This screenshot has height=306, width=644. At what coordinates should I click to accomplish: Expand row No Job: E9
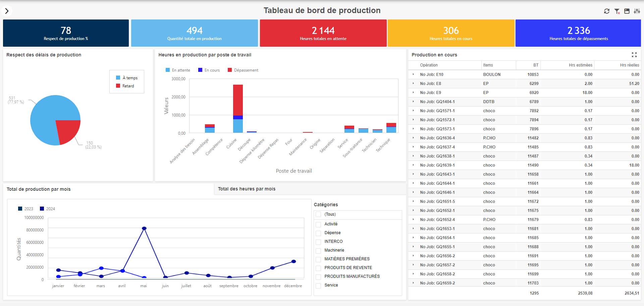click(x=413, y=92)
